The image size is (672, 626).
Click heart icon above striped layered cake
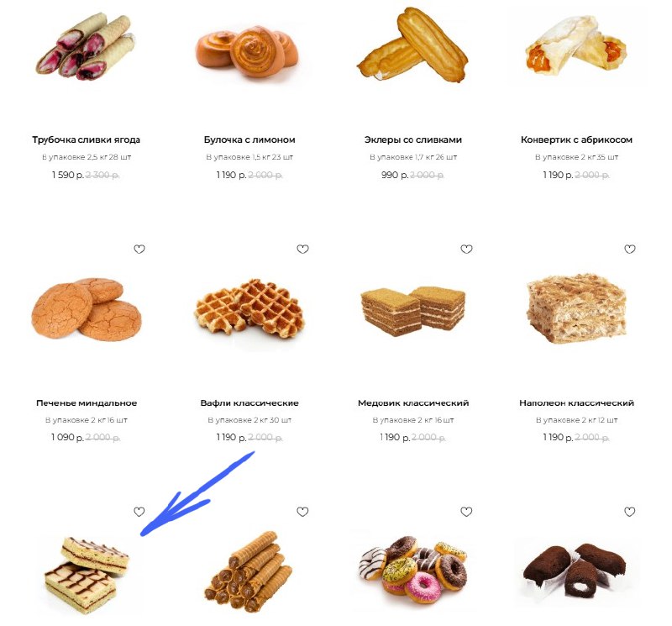139,512
